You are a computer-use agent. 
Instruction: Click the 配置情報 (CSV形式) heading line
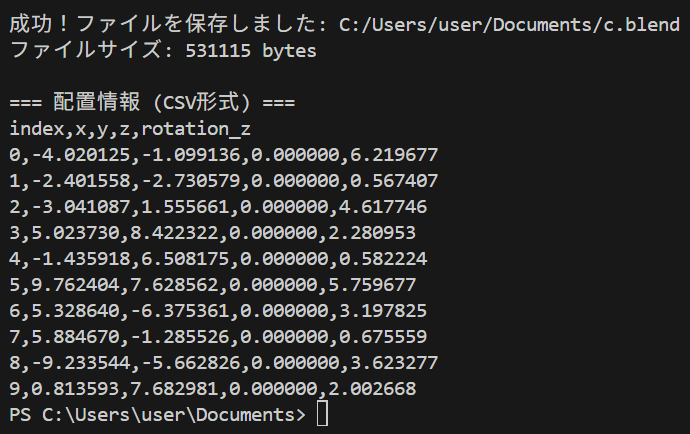tap(152, 102)
